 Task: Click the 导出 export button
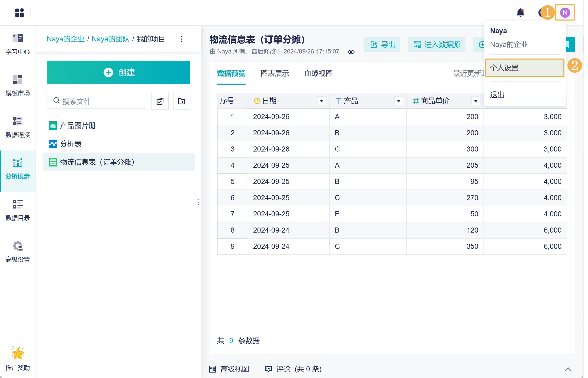[x=382, y=45]
